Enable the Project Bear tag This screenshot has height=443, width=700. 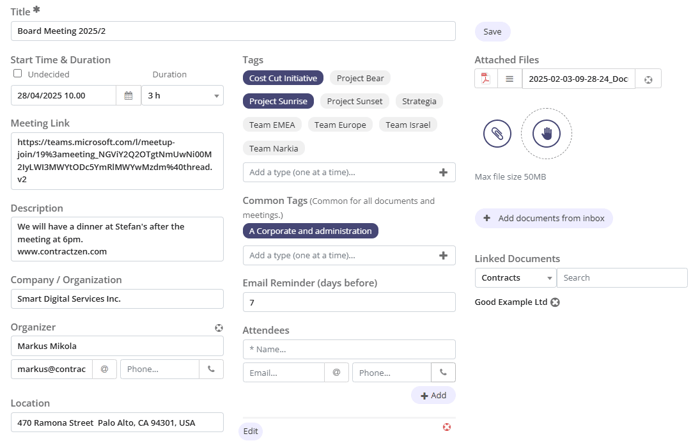click(360, 78)
